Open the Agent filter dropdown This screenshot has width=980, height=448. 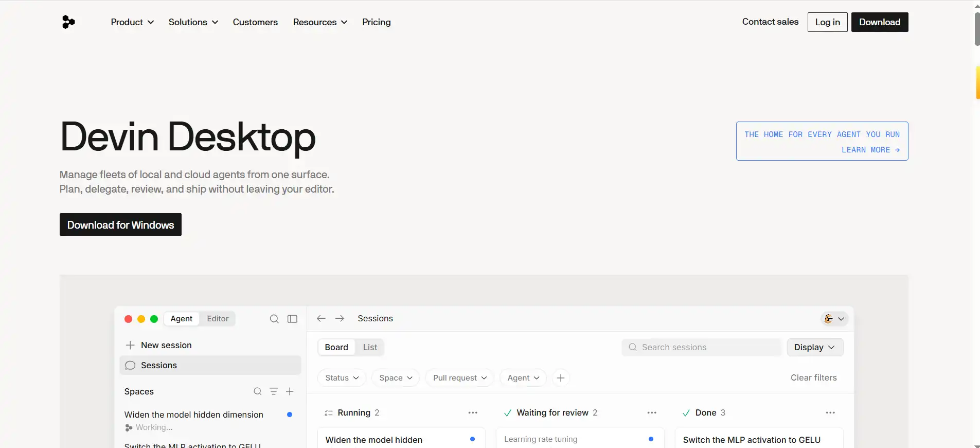[x=523, y=378]
